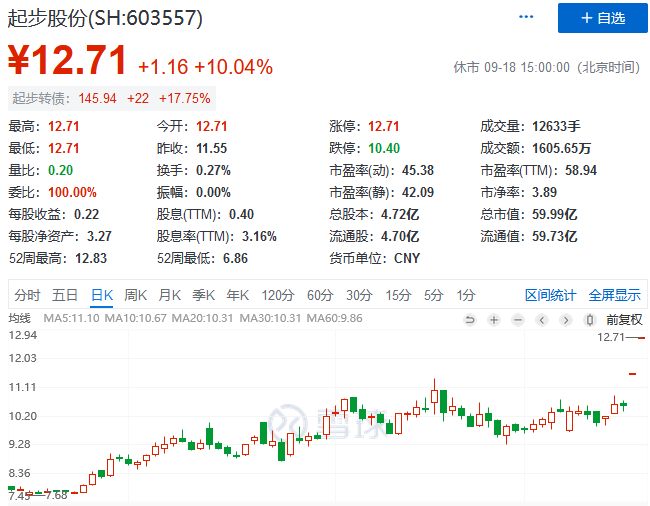Image resolution: width=650 pixels, height=506 pixels.
Task: Click the stock title 起步股份(SH:603557)
Action: point(105,18)
